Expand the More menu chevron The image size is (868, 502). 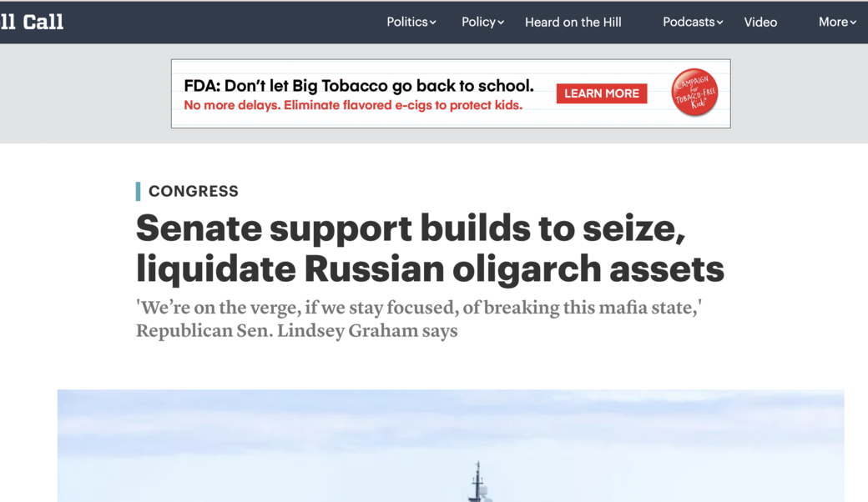click(x=853, y=23)
